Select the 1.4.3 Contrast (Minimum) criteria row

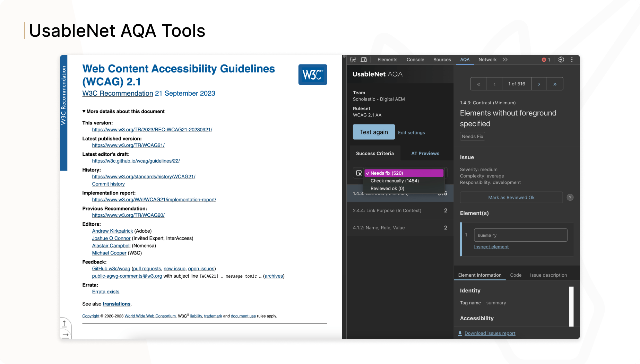(400, 193)
